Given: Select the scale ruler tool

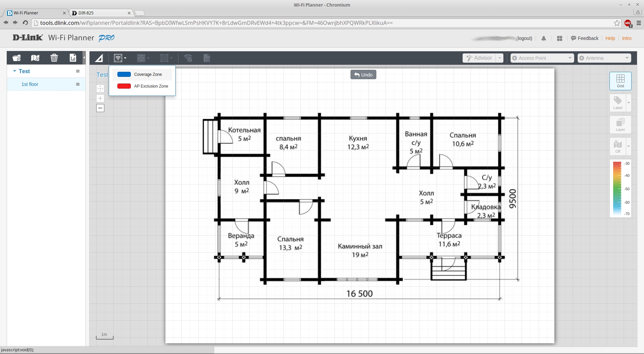Looking at the screenshot, I should pos(99,58).
